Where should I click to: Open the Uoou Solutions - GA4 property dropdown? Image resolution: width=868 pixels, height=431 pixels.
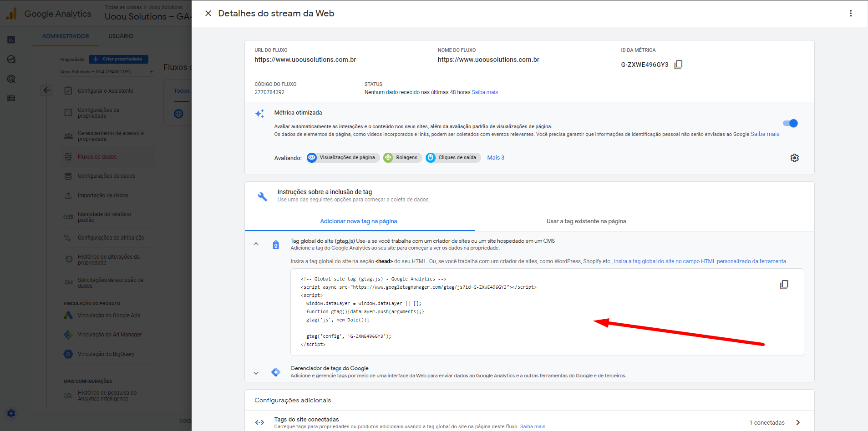coord(107,72)
